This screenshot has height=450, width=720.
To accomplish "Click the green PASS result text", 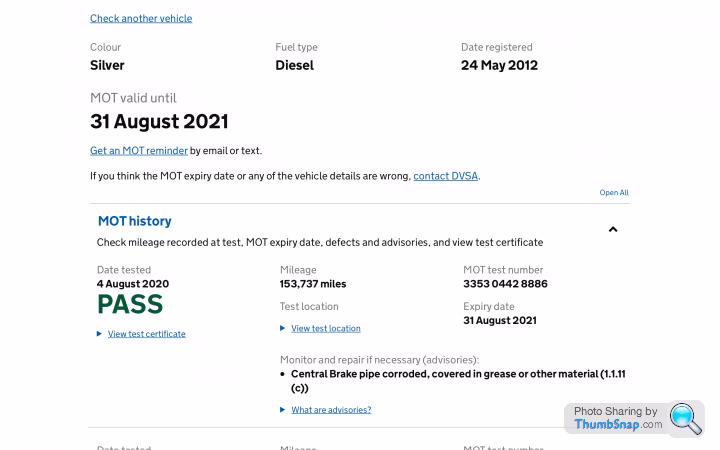I will coord(130,304).
